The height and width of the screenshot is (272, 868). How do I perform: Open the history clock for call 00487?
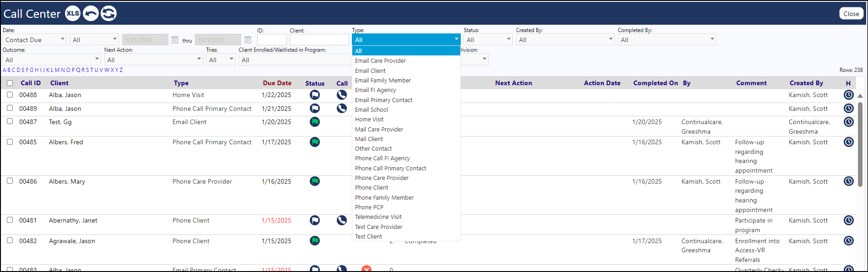849,122
